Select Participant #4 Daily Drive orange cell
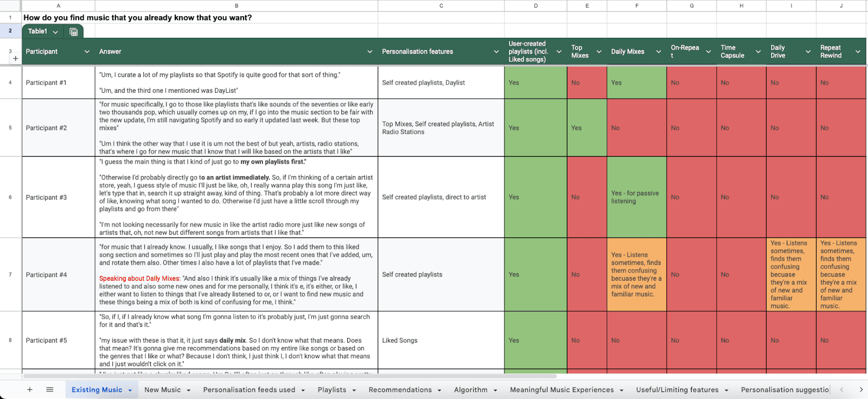 (x=791, y=274)
